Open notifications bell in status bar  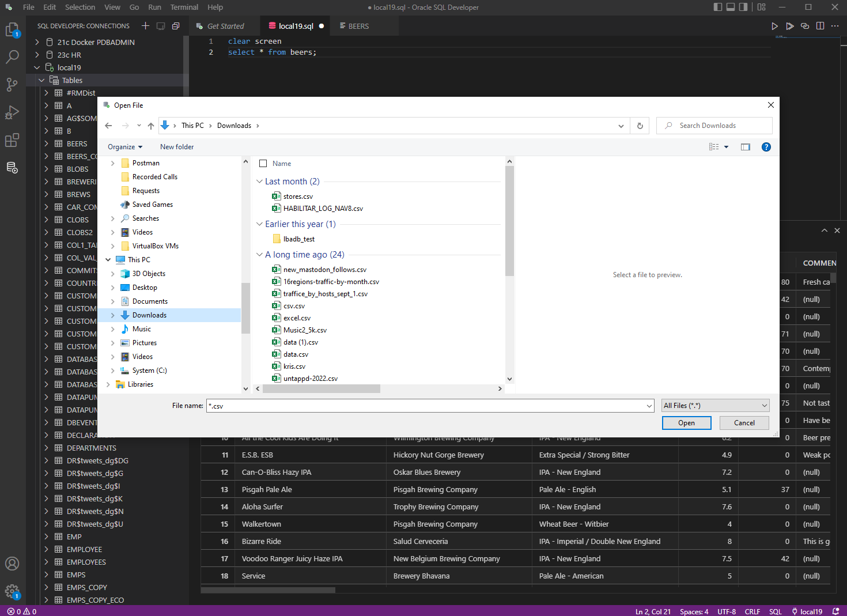[835, 611]
